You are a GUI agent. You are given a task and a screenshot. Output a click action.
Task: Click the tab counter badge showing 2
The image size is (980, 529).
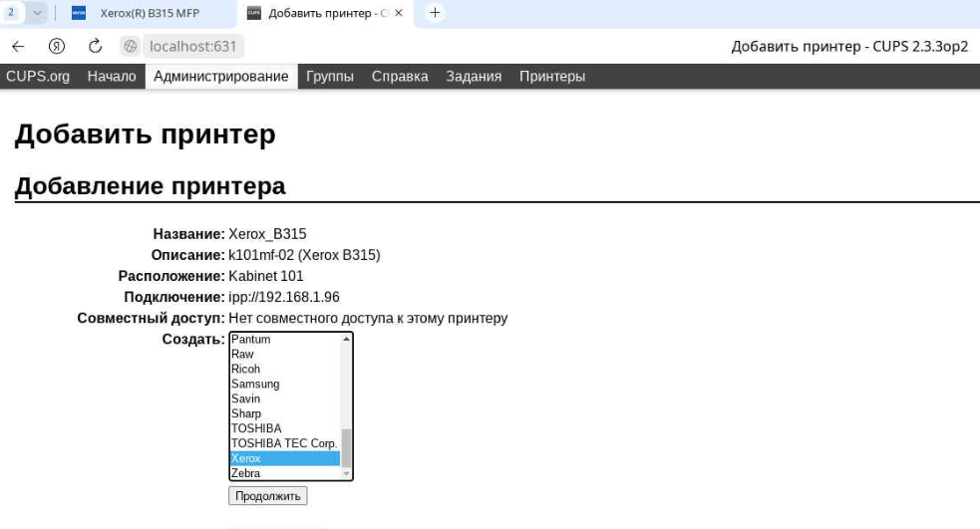tap(11, 13)
